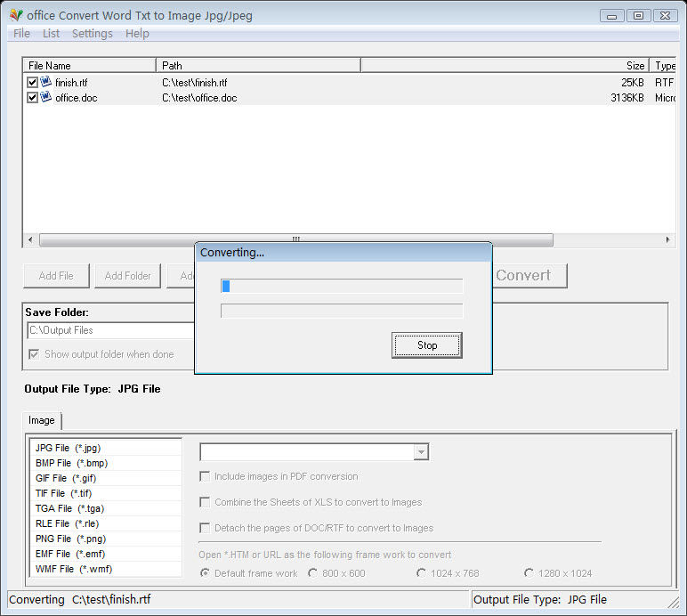The image size is (687, 616).
Task: Click the Converting status bar message
Action: [x=80, y=599]
